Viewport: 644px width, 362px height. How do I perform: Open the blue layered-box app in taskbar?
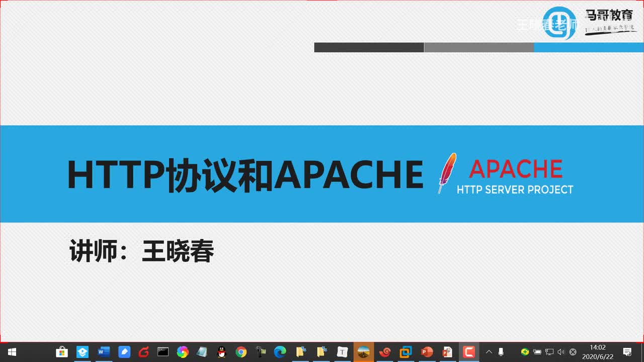[x=82, y=352]
